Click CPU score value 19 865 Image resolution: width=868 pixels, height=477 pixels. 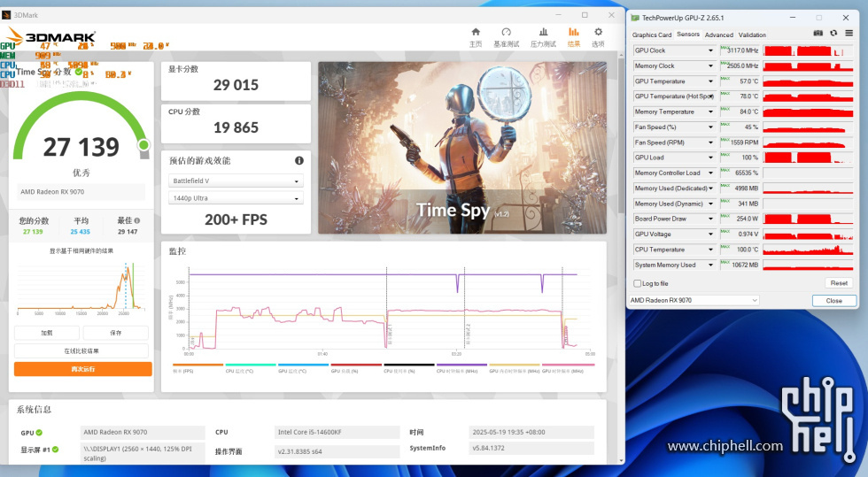236,127
